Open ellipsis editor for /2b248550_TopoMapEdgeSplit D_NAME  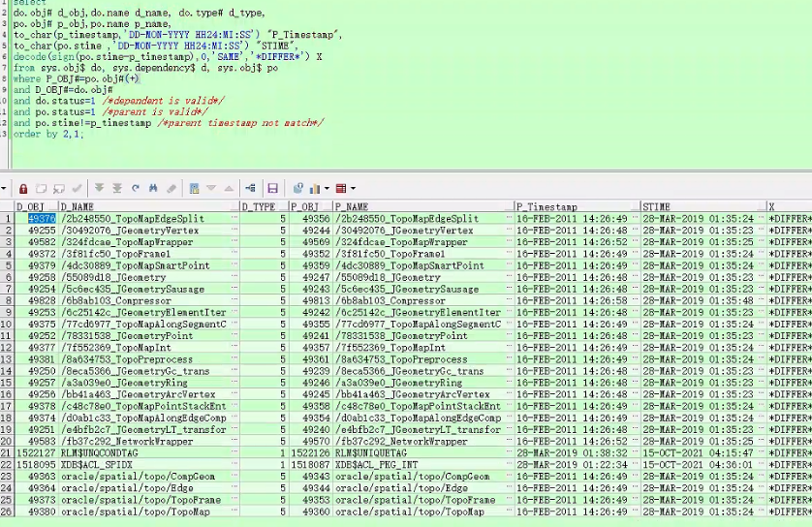[x=234, y=218]
